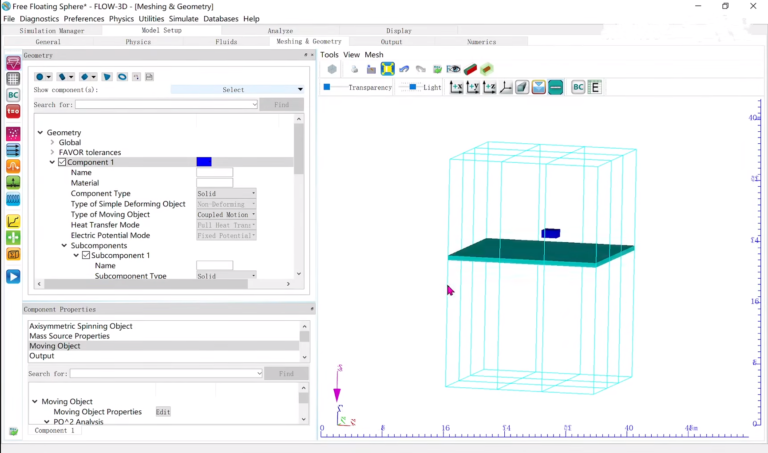
Task: Click the E table icon in view toolbar
Action: 595,87
